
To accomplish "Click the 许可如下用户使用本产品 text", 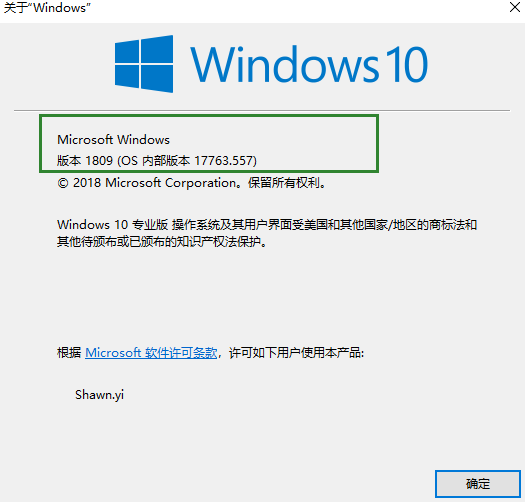I will tap(296, 353).
